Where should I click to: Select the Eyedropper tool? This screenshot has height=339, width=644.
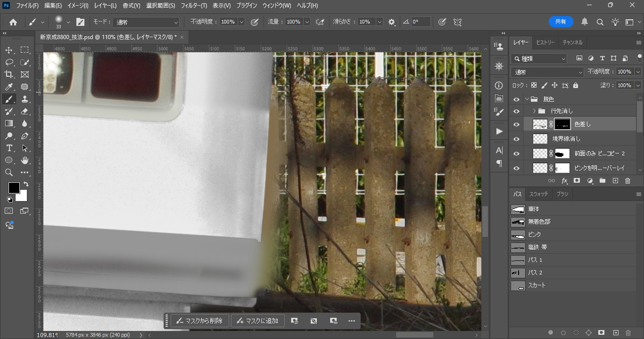9,87
